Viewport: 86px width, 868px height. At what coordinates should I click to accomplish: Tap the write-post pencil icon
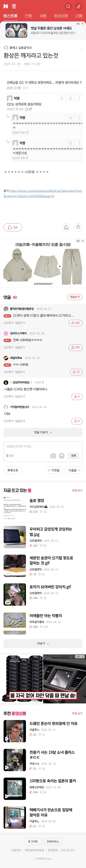pyautogui.click(x=78, y=6)
